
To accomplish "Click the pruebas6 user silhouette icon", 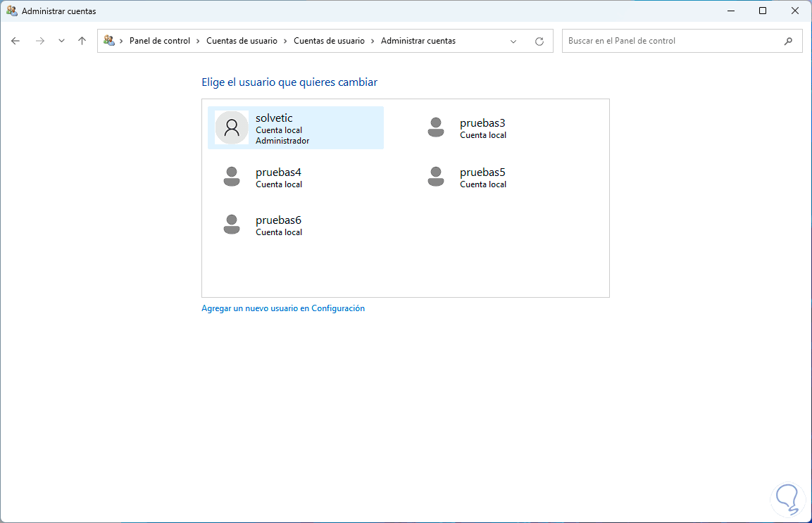I will tap(232, 224).
